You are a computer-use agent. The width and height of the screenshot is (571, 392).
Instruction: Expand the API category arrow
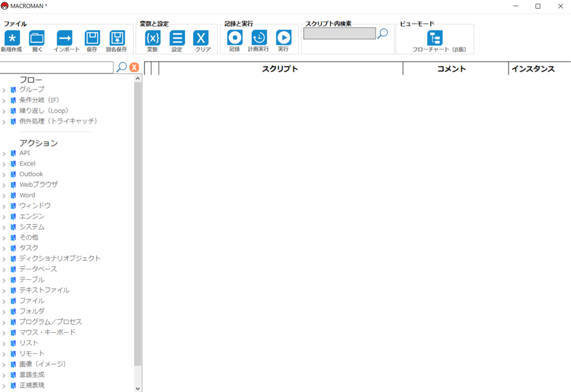(4, 154)
